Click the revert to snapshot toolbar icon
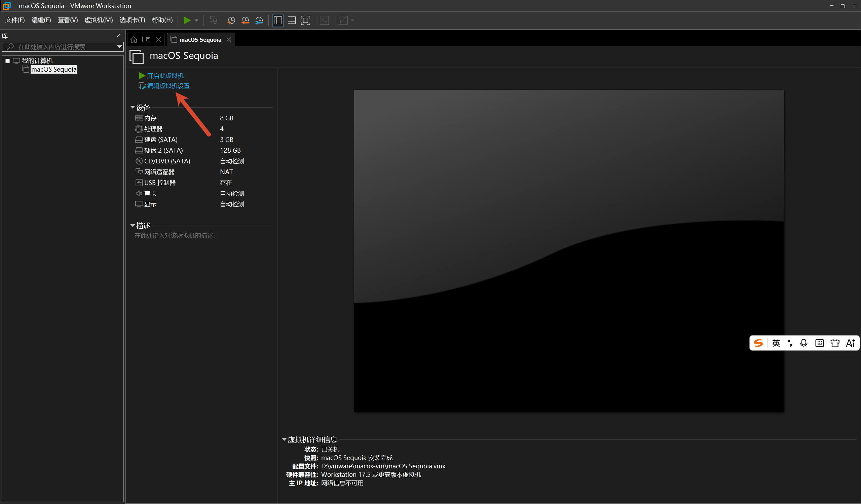This screenshot has width=861, height=504. click(245, 21)
